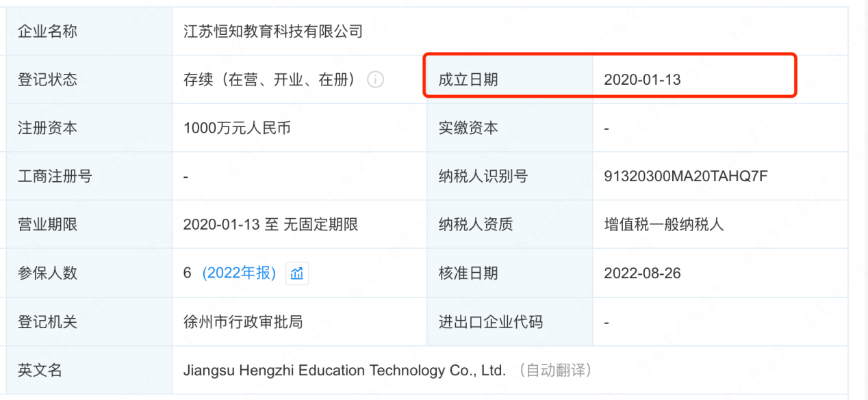Click the 1000万元人民币 registered capital value
The width and height of the screenshot is (868, 400).
pos(237,128)
